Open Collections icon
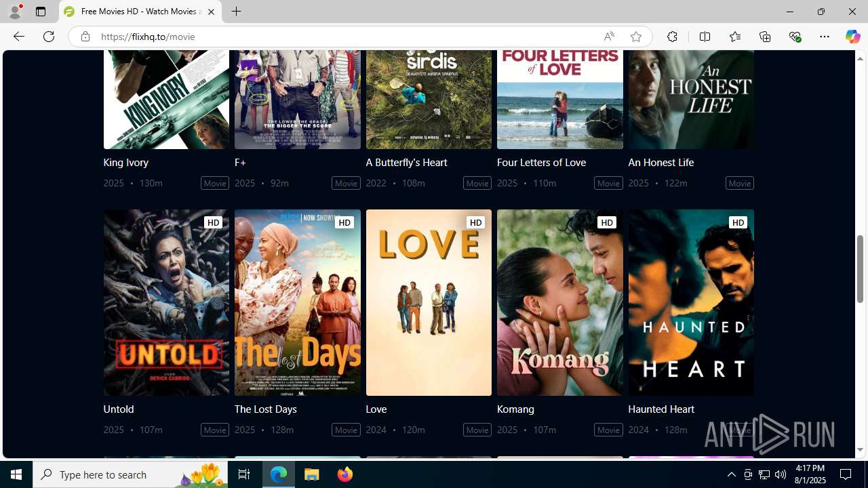Viewport: 868px width, 488px height. tap(765, 37)
